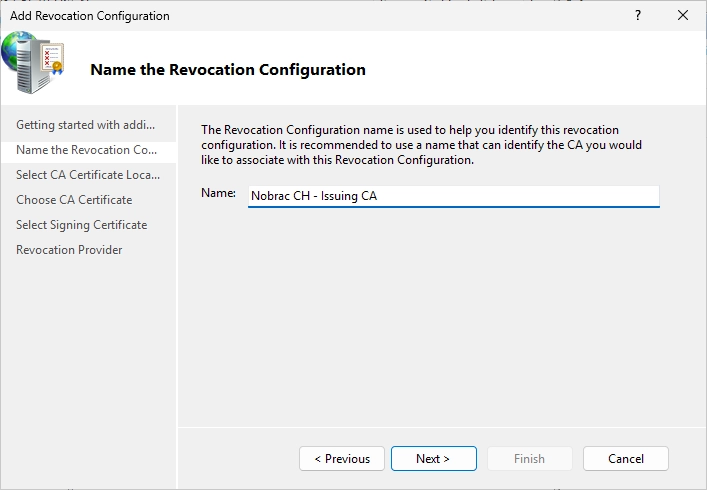Click the greyed-out Finish button
The image size is (707, 490).
[x=530, y=458]
